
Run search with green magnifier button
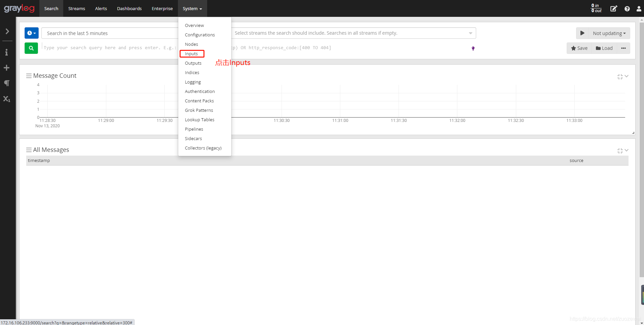coord(31,48)
